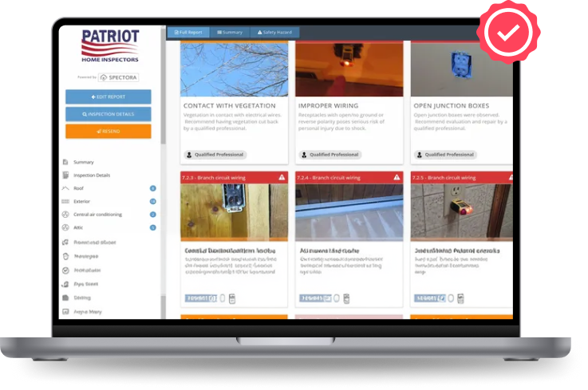Viewport: 588px width, 390px height.
Task: Click warning triangle on 7.2.4 Branch circuit card
Action: coord(397,177)
